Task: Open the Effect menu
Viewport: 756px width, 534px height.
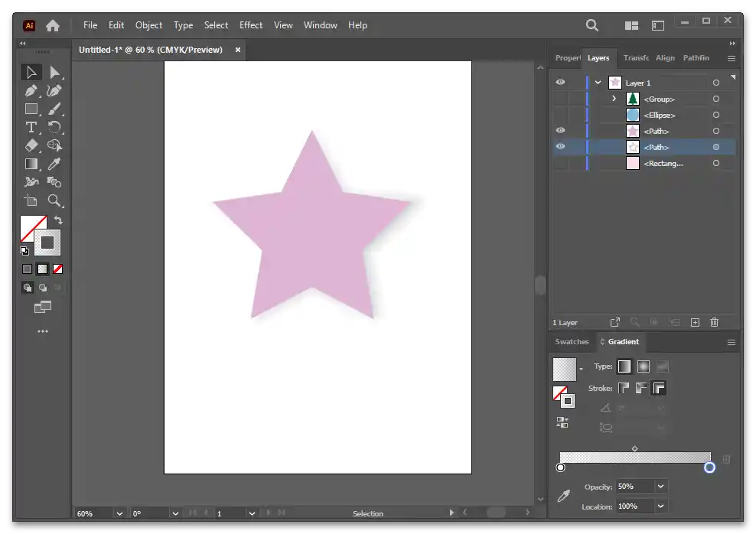Action: [251, 25]
